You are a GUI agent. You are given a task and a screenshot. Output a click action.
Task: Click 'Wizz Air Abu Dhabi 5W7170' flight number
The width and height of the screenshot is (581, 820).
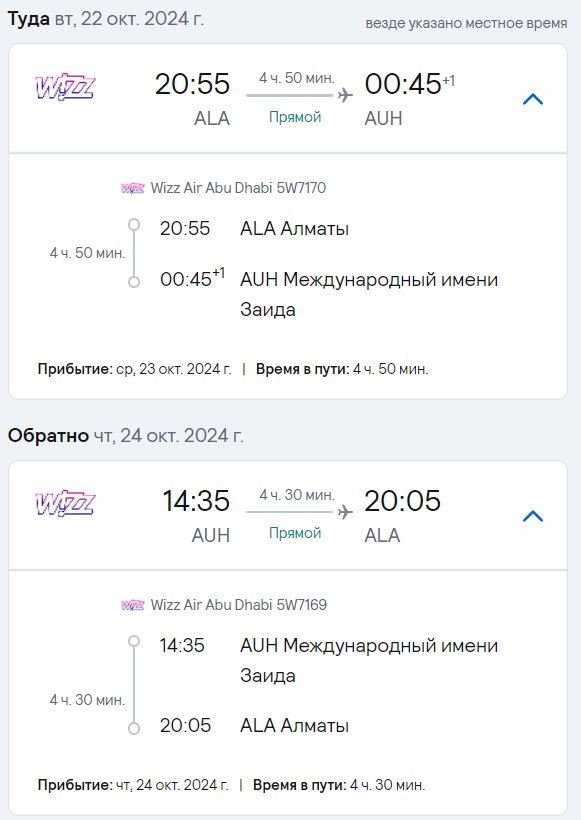click(238, 188)
